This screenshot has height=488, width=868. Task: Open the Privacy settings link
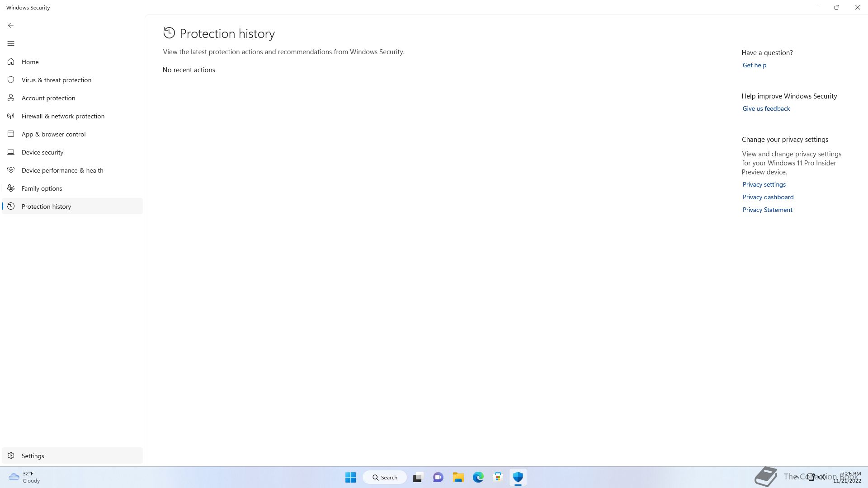tap(764, 184)
